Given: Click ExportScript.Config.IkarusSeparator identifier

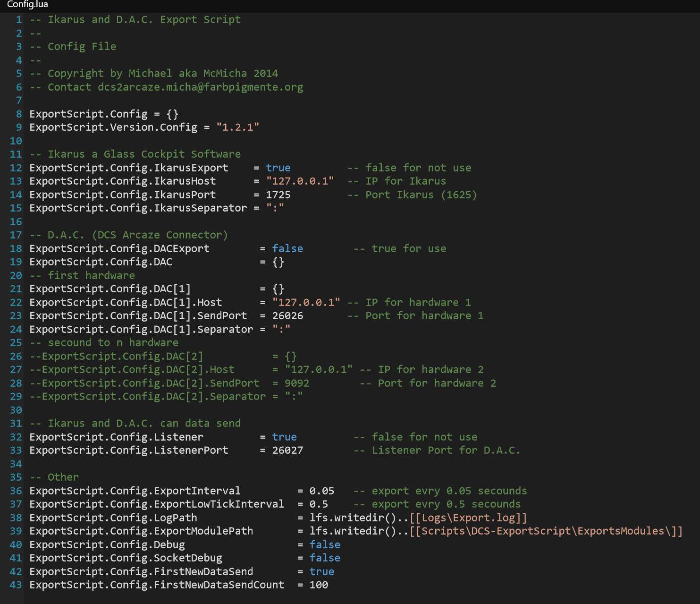Looking at the screenshot, I should click(x=138, y=208).
